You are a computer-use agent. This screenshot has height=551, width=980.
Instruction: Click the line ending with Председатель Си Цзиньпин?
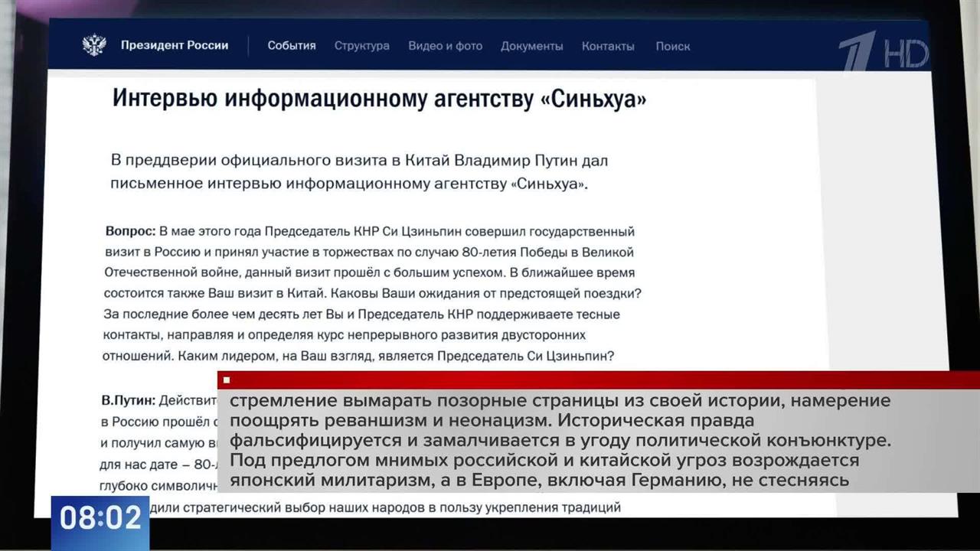coord(358,356)
